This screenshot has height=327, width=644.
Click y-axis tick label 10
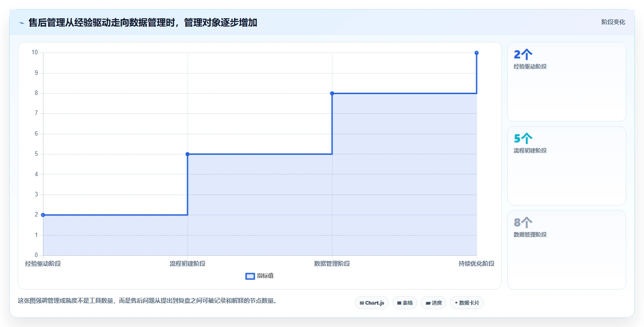pos(35,53)
